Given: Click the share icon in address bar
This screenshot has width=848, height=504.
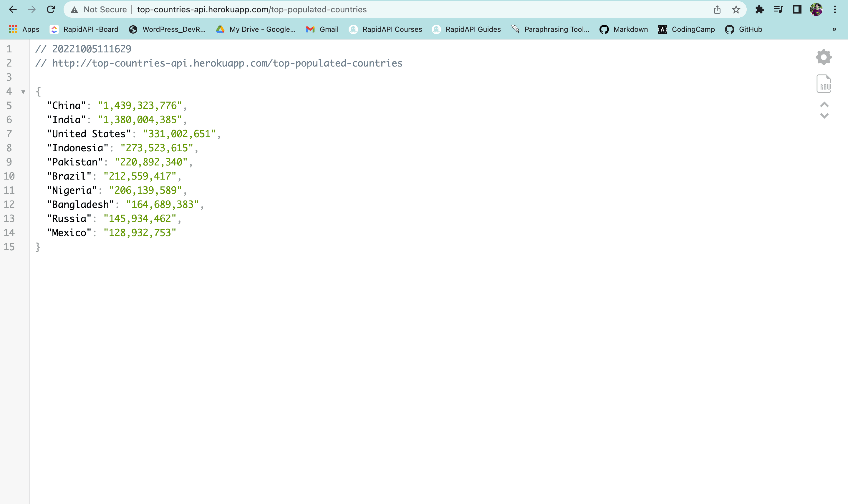Looking at the screenshot, I should pyautogui.click(x=717, y=9).
